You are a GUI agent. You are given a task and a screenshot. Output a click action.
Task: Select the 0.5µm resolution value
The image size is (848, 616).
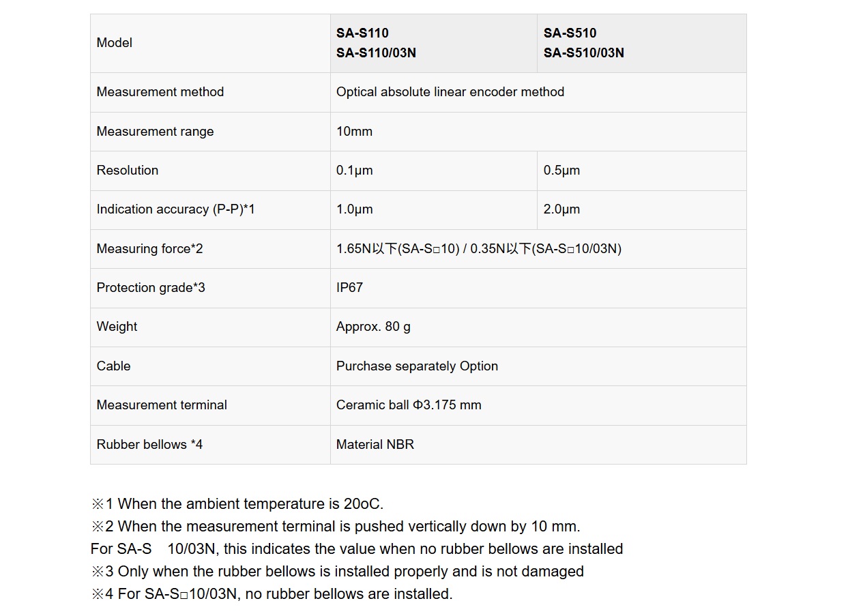pyautogui.click(x=561, y=171)
